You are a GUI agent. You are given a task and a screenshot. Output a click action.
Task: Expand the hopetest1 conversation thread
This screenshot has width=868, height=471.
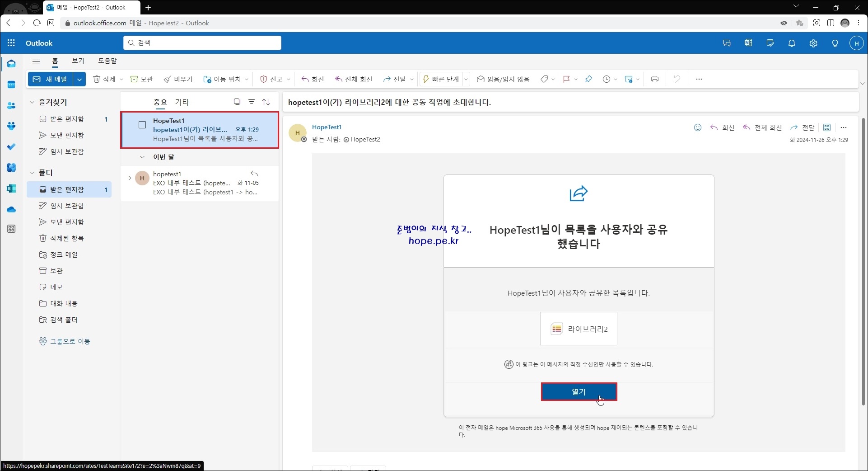pos(130,178)
